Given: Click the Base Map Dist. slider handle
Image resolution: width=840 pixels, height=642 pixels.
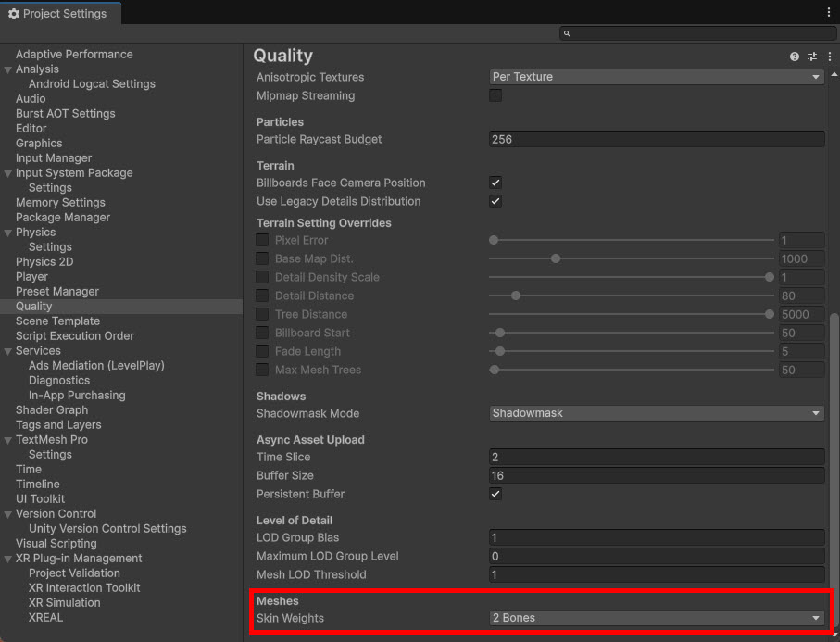Looking at the screenshot, I should tap(556, 258).
